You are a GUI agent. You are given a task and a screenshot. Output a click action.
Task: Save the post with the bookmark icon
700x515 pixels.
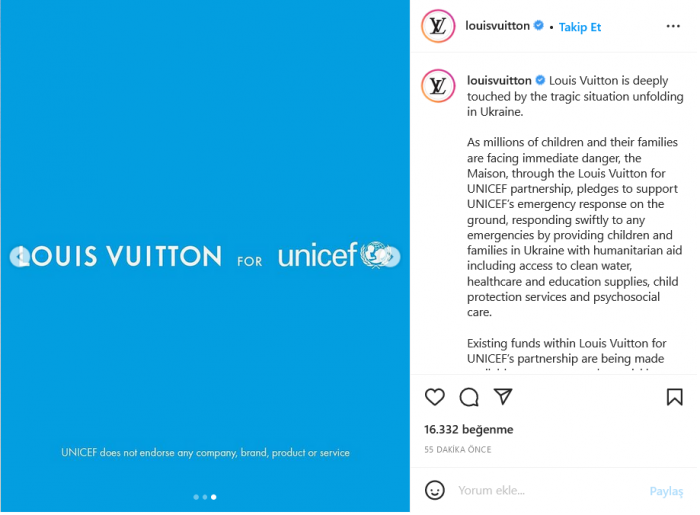[675, 397]
